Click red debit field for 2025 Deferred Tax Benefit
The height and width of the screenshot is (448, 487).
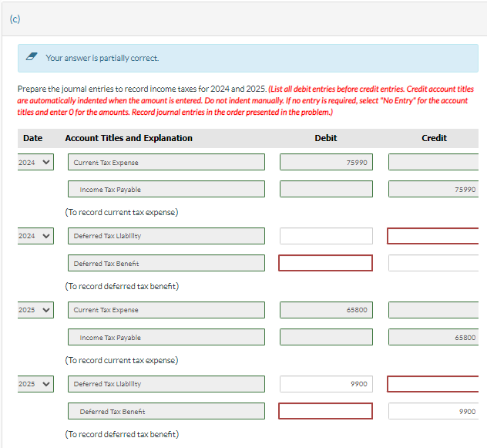[x=325, y=411]
